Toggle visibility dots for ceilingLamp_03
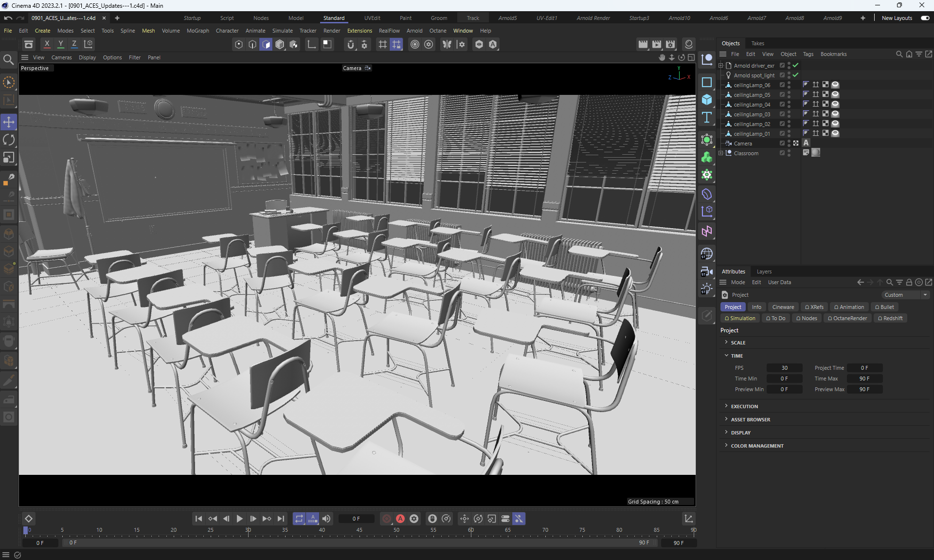Screen dimensions: 934x560 pos(789,114)
